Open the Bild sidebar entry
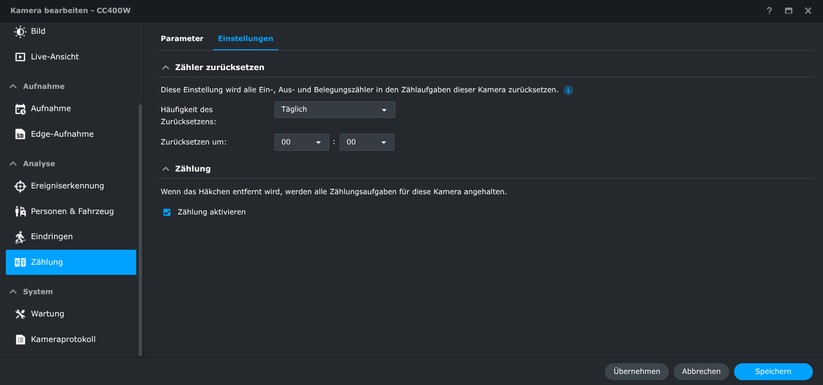The image size is (823, 385). click(71, 31)
